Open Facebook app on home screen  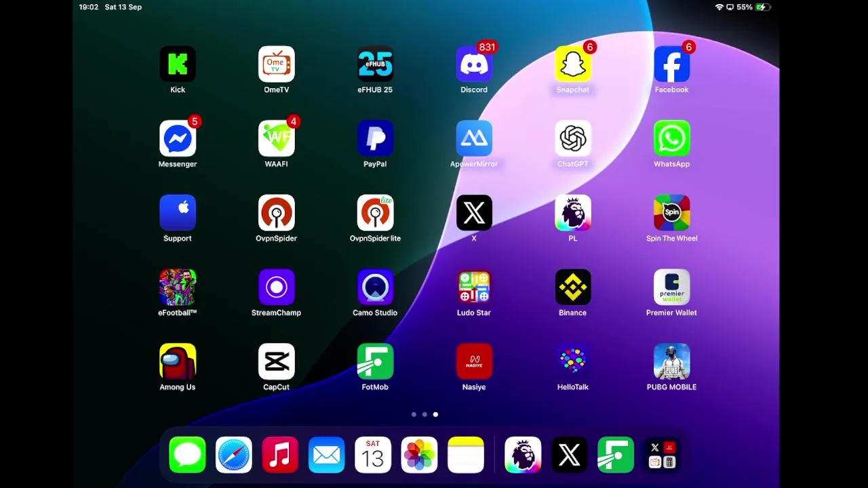672,64
